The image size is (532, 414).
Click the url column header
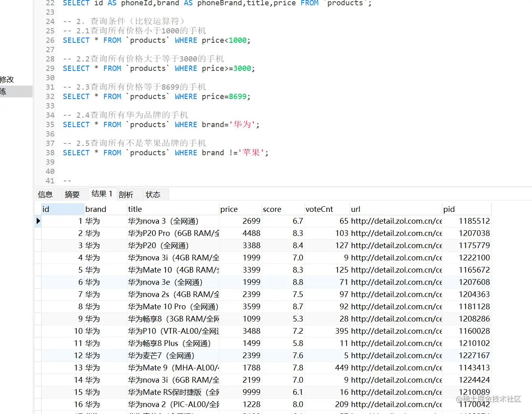click(x=396, y=209)
